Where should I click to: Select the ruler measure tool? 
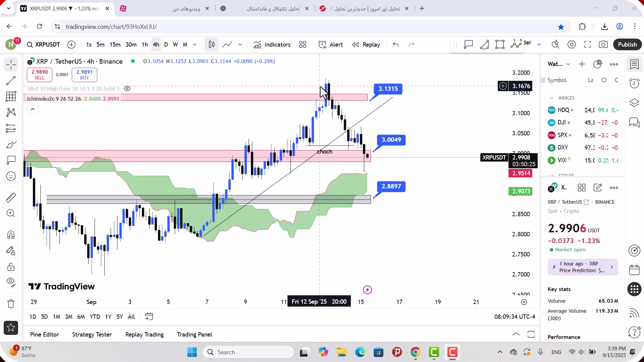[x=11, y=197]
